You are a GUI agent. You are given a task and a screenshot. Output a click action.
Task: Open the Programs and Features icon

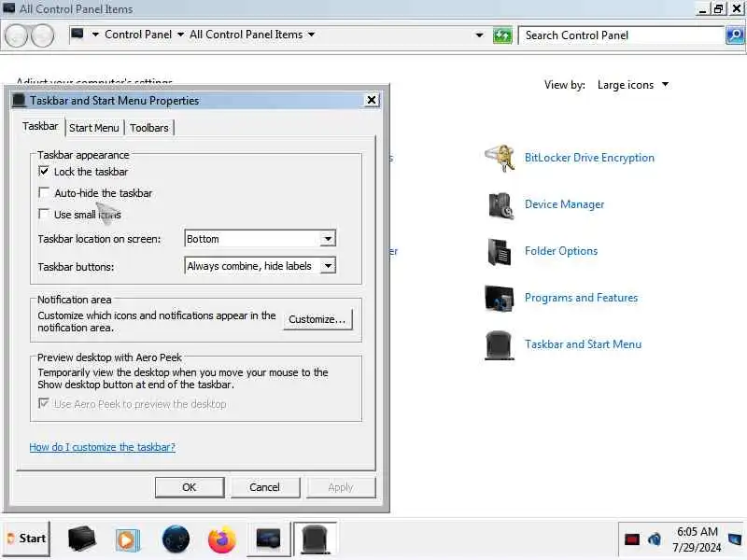point(500,298)
